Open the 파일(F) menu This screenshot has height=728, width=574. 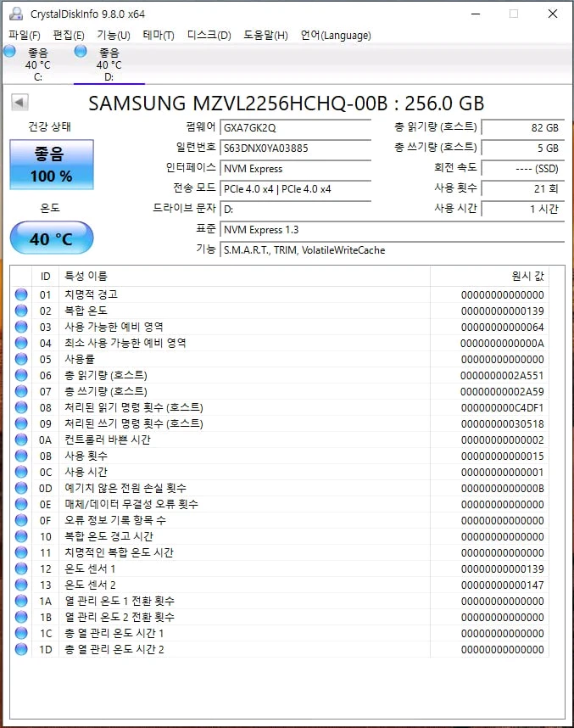coord(24,36)
